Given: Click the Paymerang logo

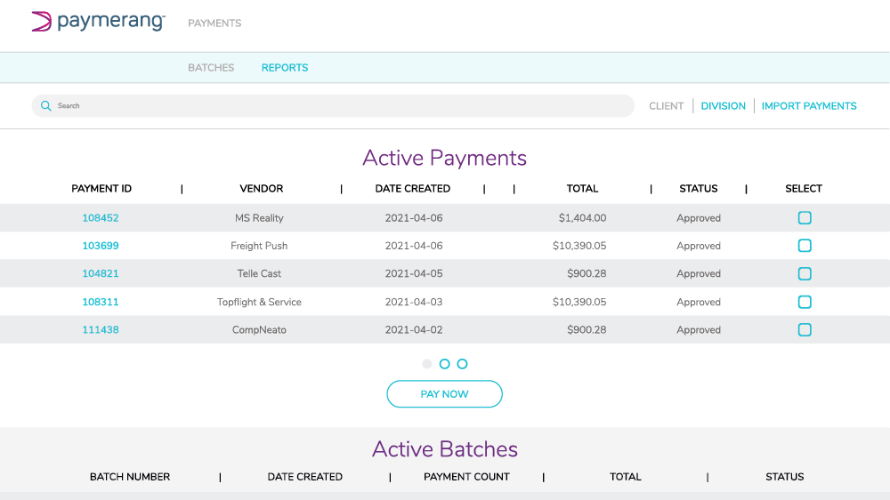Looking at the screenshot, I should 98,22.
